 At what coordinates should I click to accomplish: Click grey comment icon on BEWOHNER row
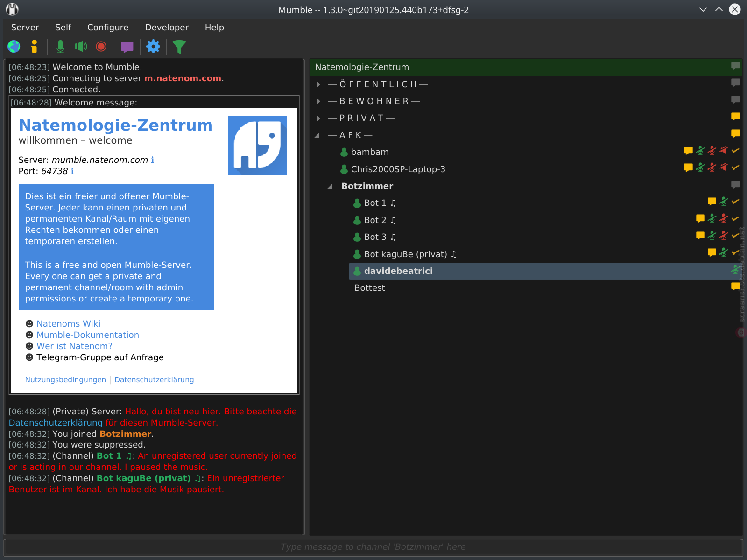tap(735, 99)
